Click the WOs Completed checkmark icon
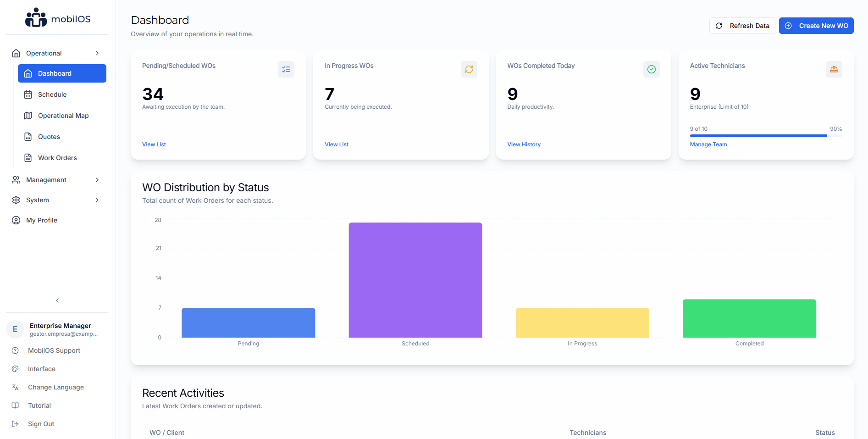This screenshot has width=868, height=439. [x=652, y=69]
